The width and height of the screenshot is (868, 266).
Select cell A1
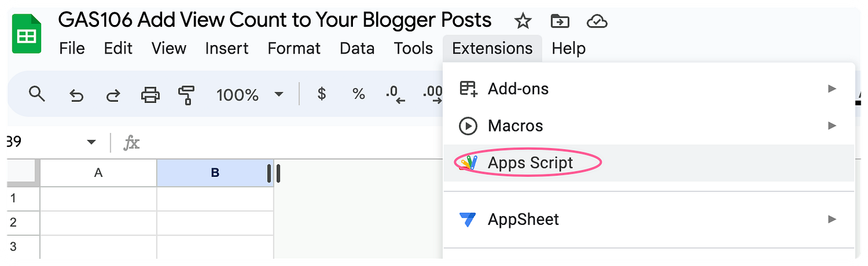coord(98,199)
